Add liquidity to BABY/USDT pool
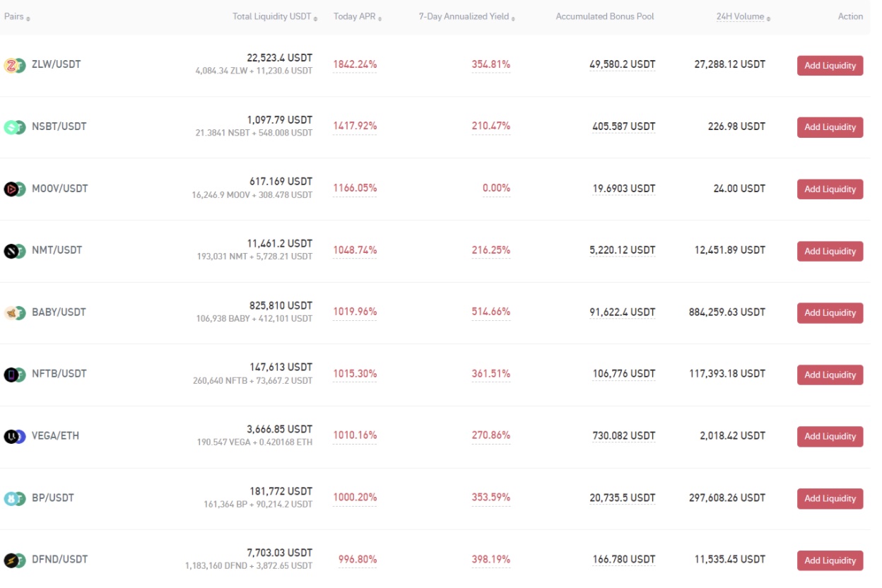This screenshot has width=882, height=588. click(x=830, y=313)
